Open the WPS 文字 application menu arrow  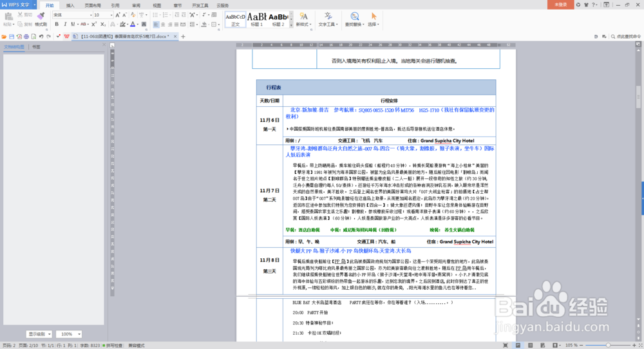[x=35, y=5]
